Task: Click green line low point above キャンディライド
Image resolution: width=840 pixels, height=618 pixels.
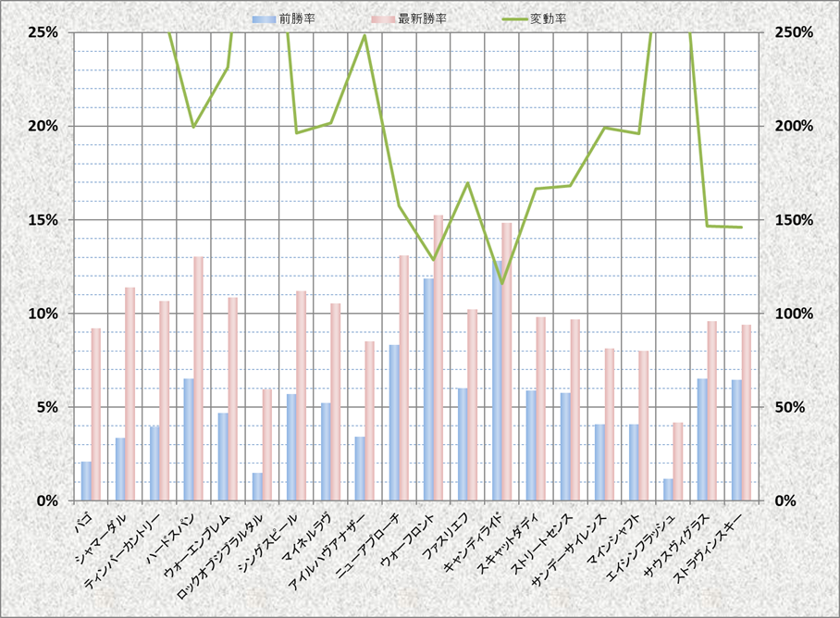Action: (501, 283)
